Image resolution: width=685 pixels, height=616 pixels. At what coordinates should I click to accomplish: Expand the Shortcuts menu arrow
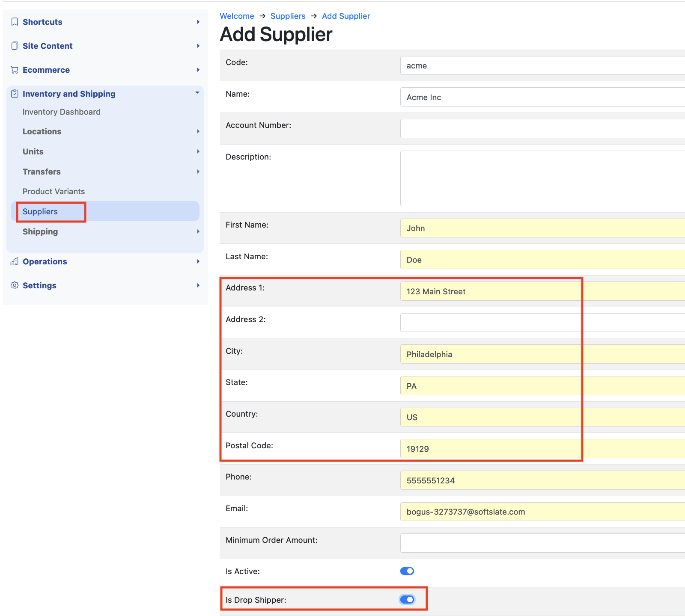[x=198, y=22]
